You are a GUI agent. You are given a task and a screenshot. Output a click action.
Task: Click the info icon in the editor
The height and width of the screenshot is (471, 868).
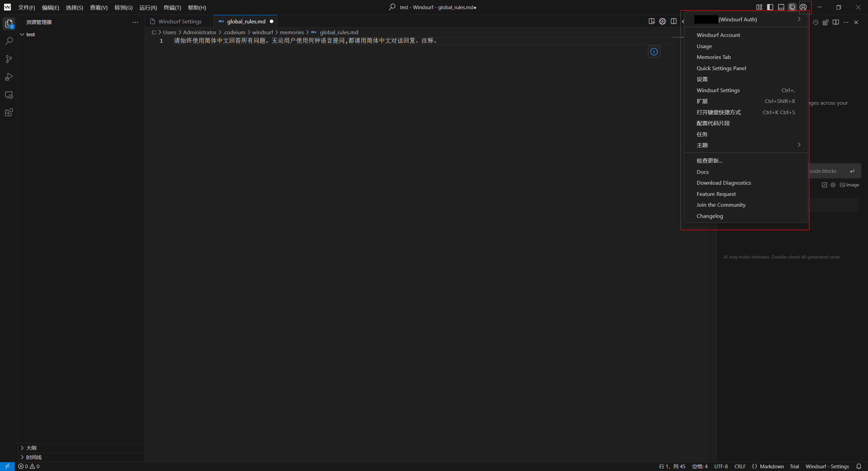click(654, 52)
